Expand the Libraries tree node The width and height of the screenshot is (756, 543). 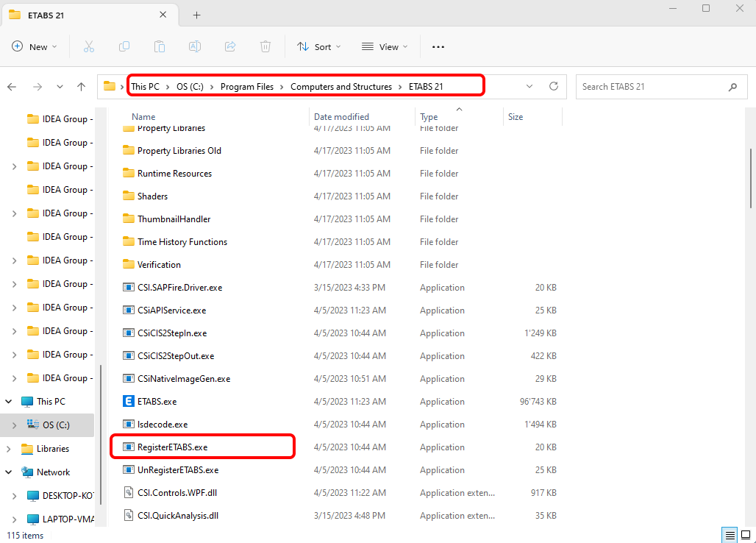click(9, 449)
